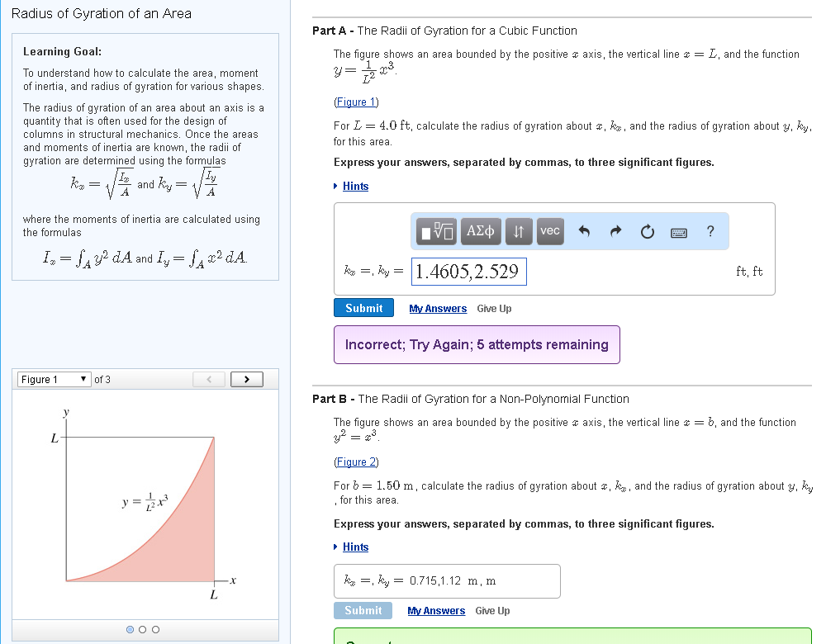Viewport: 826px width, 644px height.
Task: Open the Figure 1 dropdown selector
Action: [53, 378]
